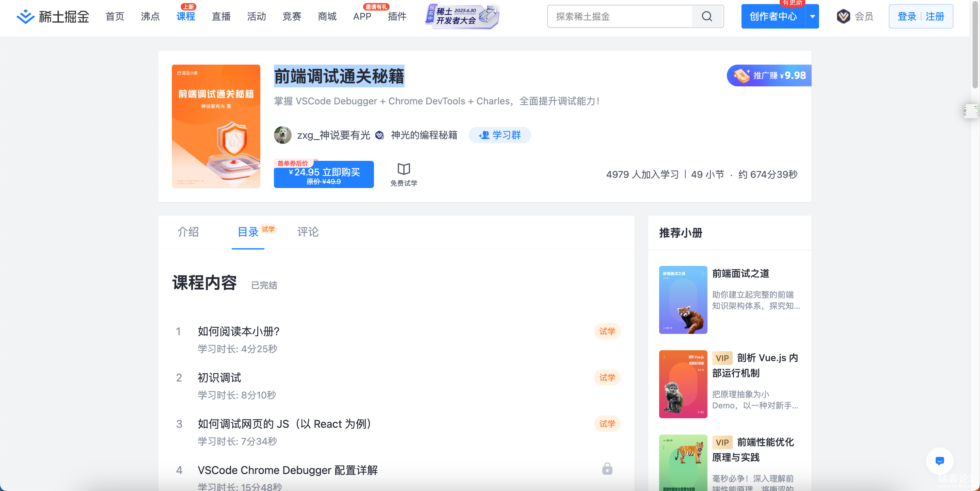This screenshot has width=980, height=491.
Task: Click the page vertical scrollbar
Action: [975, 45]
